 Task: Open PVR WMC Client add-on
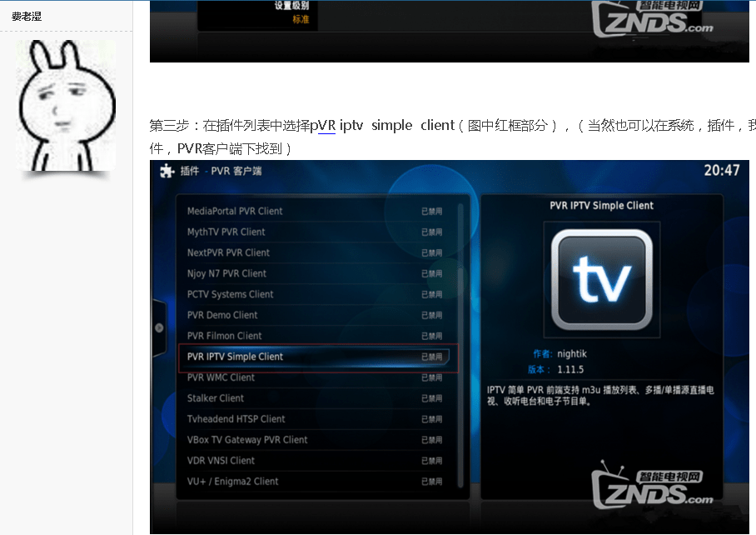point(221,377)
